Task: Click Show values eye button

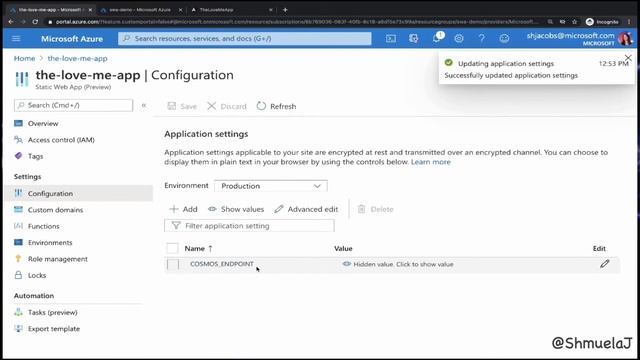Action: [236, 209]
